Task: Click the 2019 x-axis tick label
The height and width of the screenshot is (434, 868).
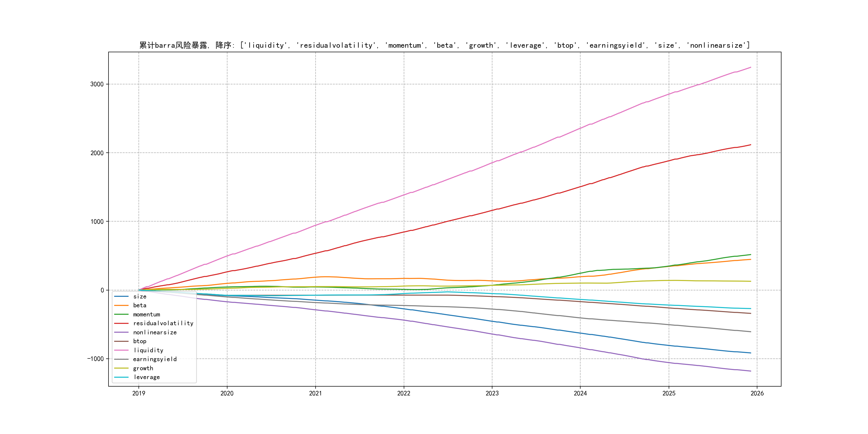Action: point(139,393)
